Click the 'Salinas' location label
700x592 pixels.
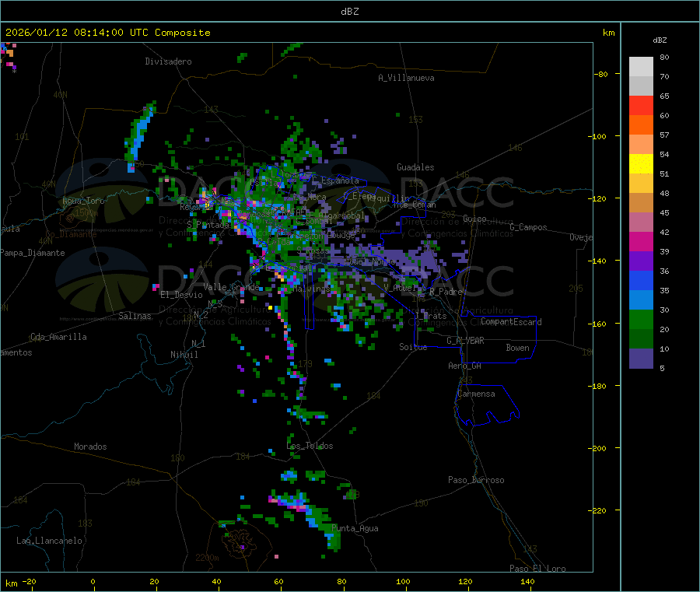click(x=135, y=316)
